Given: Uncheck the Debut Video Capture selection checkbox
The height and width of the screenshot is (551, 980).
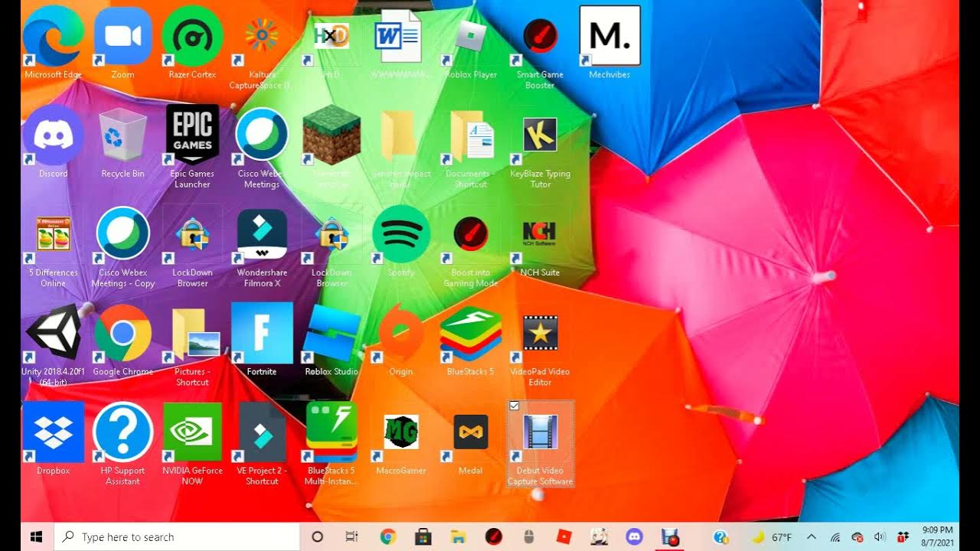Looking at the screenshot, I should [x=514, y=406].
